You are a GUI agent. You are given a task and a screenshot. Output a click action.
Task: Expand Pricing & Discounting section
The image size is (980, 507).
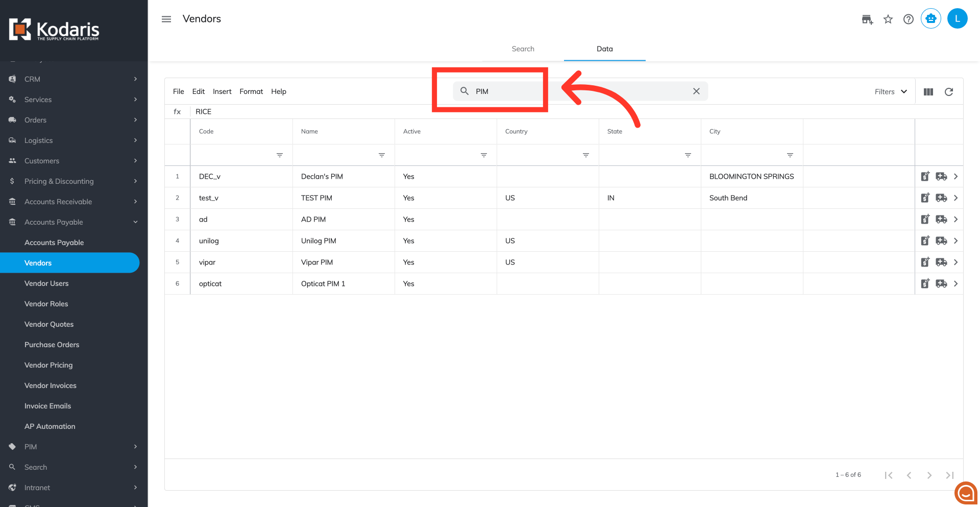tap(73, 181)
